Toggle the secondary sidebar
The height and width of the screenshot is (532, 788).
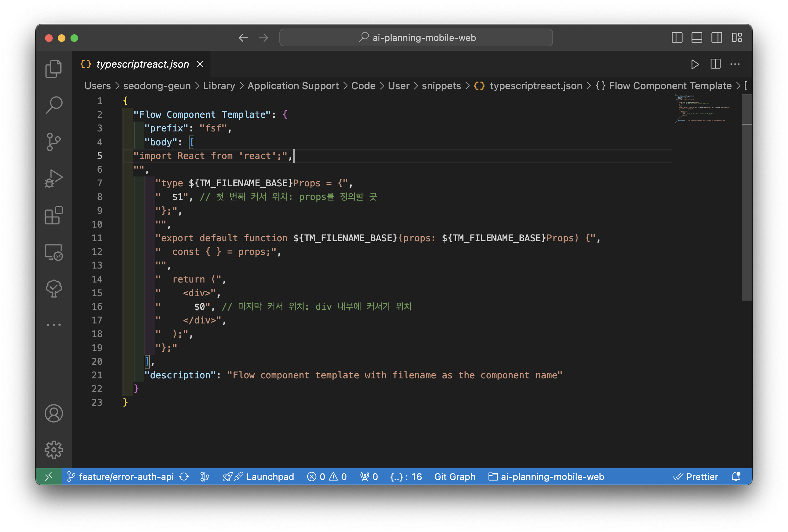[717, 38]
